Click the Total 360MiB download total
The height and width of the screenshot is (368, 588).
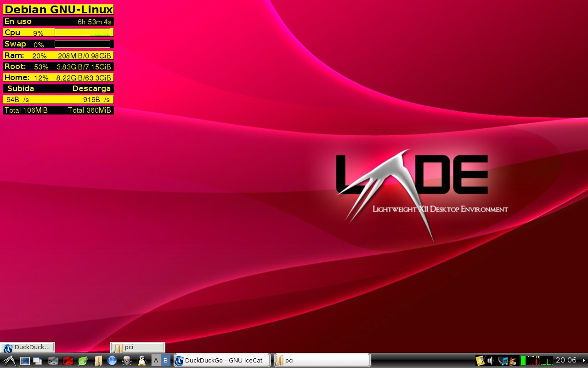pos(90,110)
